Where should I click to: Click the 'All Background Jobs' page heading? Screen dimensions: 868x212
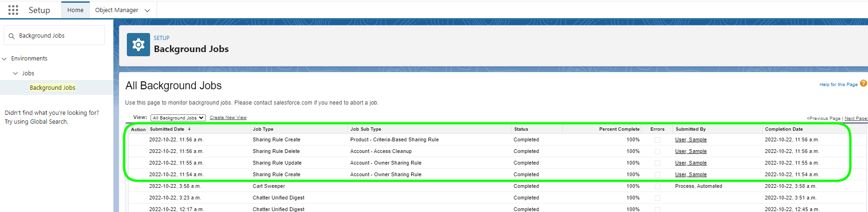point(173,86)
